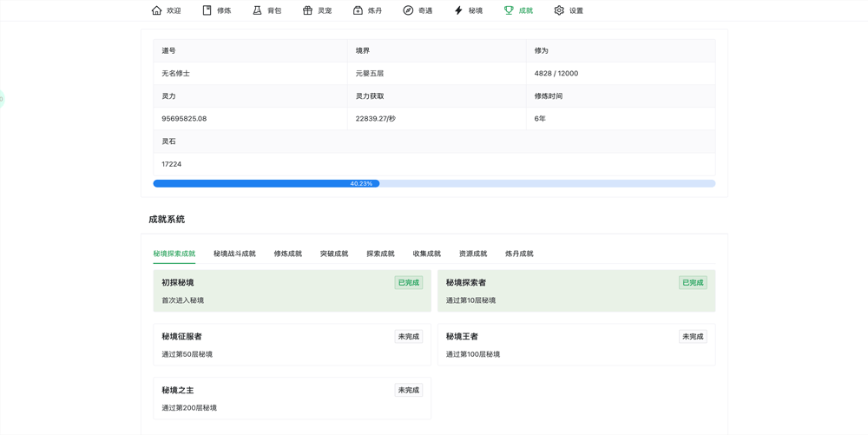This screenshot has height=435, width=868.
Task: Select the 炼丹成就 tab
Action: click(519, 254)
